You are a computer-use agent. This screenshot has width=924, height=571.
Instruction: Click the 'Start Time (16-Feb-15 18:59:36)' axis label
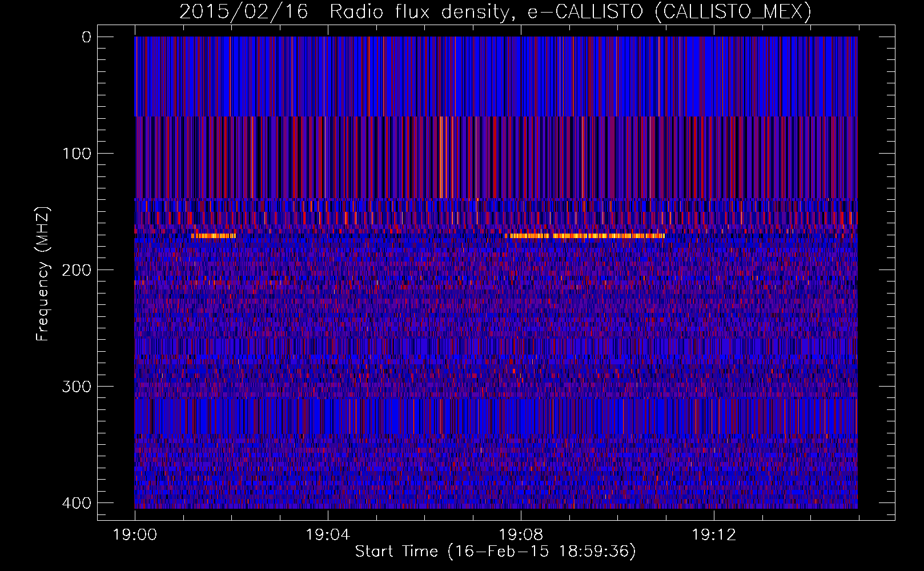(495, 552)
